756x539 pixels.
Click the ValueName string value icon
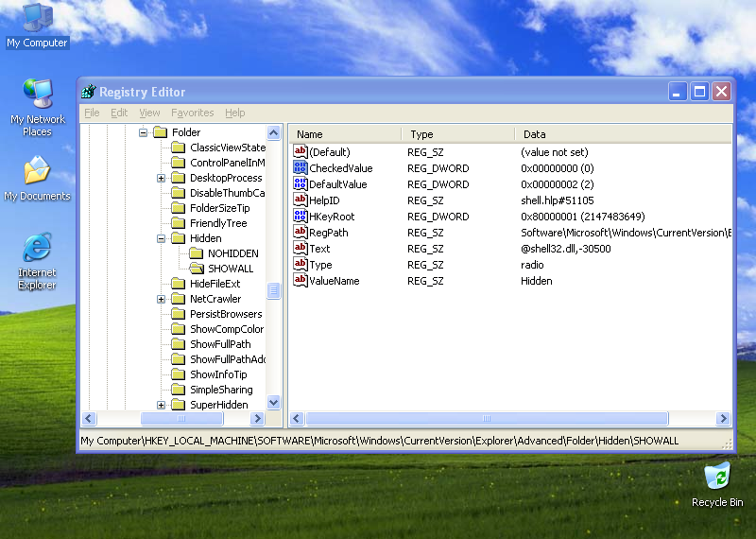click(300, 280)
